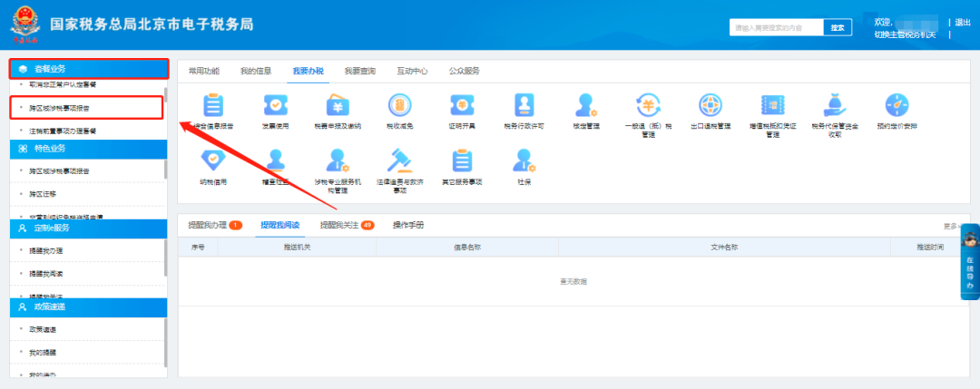Click the 搜索 button

tap(838, 27)
